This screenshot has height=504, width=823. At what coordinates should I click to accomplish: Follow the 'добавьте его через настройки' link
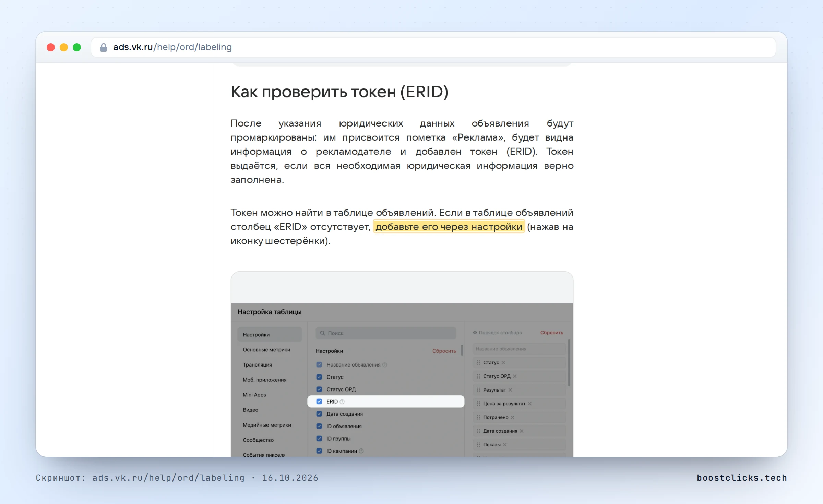[x=449, y=227]
